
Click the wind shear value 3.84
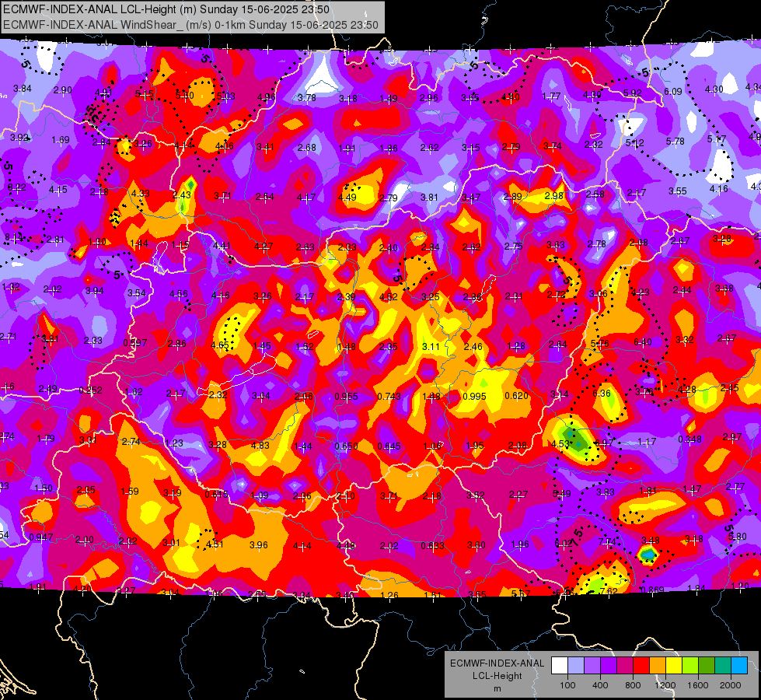click(x=23, y=89)
